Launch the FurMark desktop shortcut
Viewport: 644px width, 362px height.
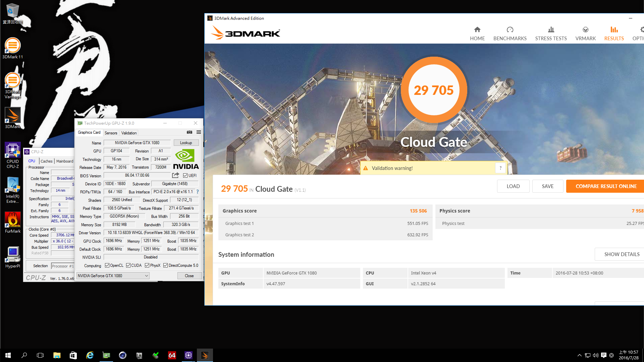click(x=12, y=223)
